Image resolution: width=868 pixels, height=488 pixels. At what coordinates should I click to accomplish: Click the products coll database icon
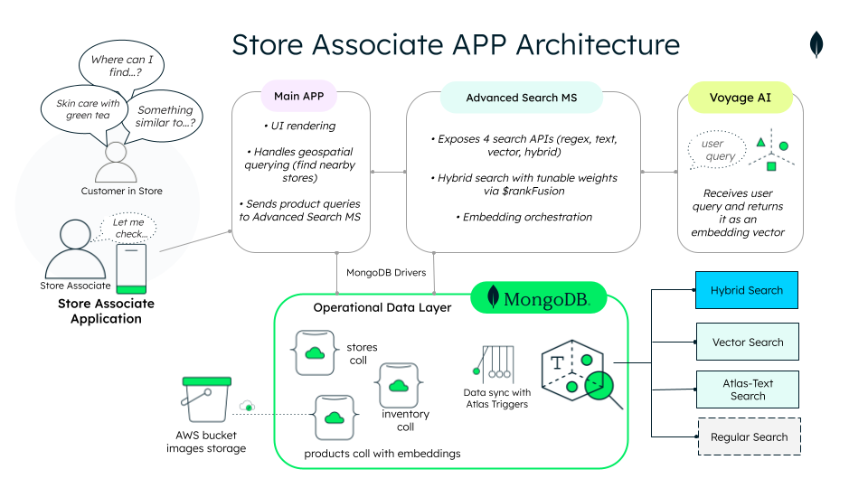click(x=335, y=418)
